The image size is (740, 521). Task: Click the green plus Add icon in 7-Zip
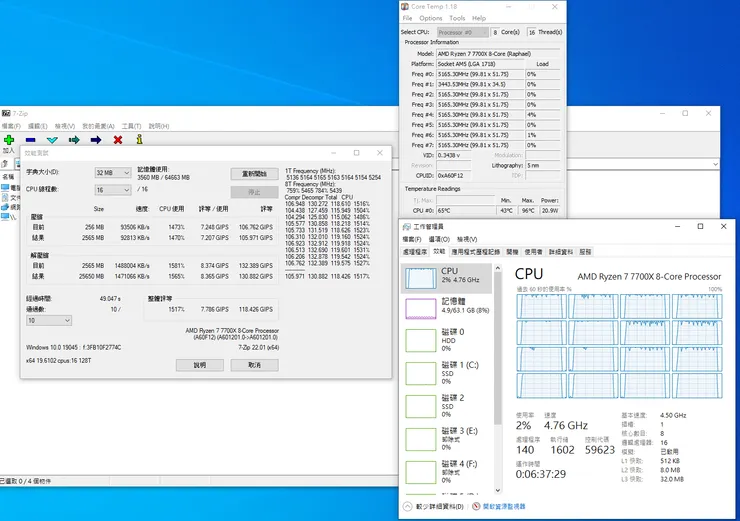[9, 140]
